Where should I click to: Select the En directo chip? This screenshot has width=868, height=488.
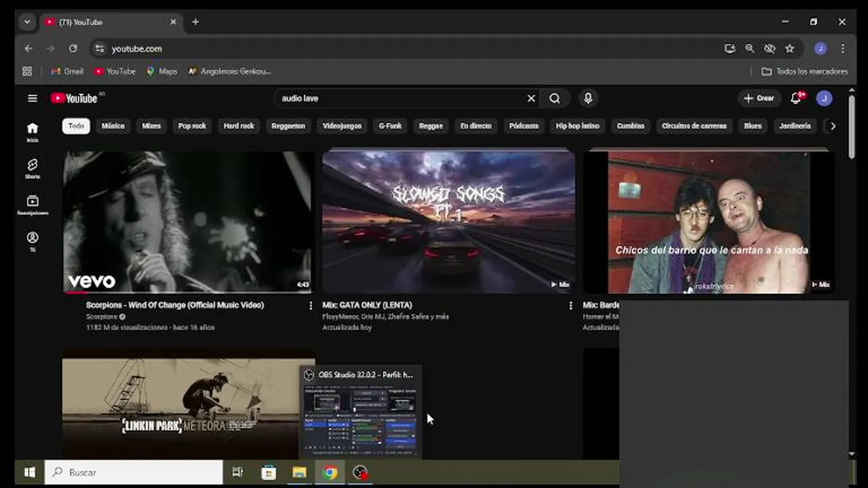tap(475, 126)
